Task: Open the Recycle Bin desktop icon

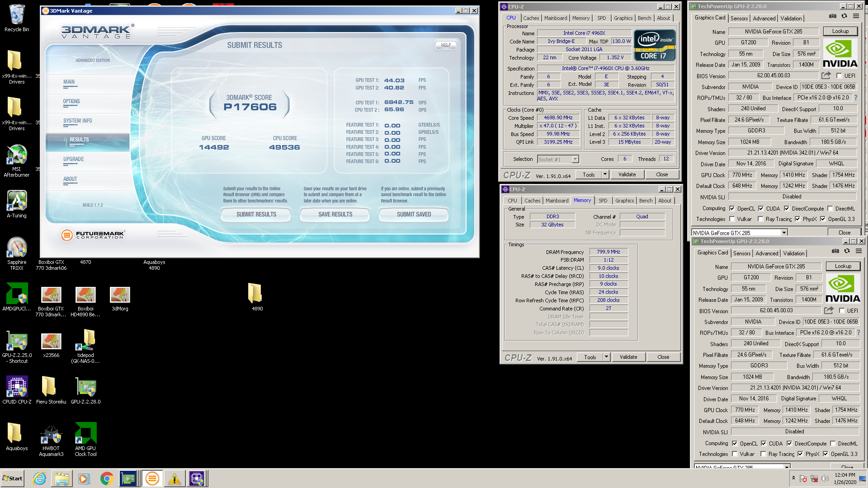Action: tap(17, 18)
